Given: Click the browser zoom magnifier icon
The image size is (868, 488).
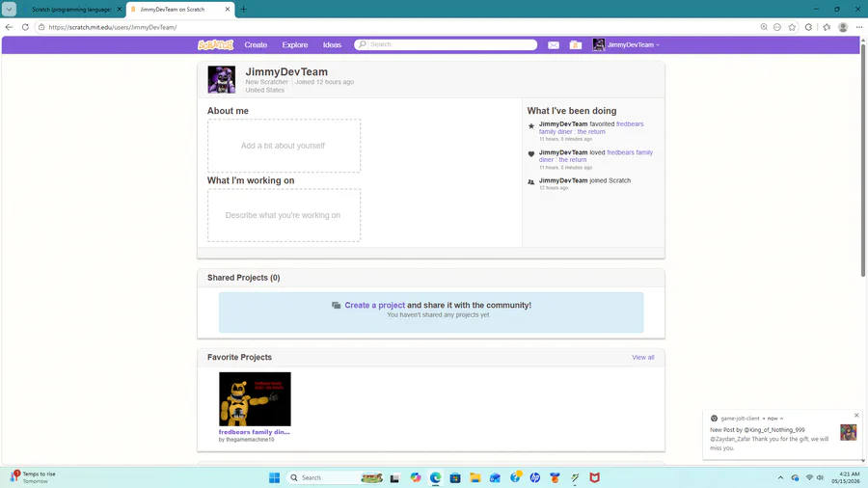Looking at the screenshot, I should tap(764, 27).
